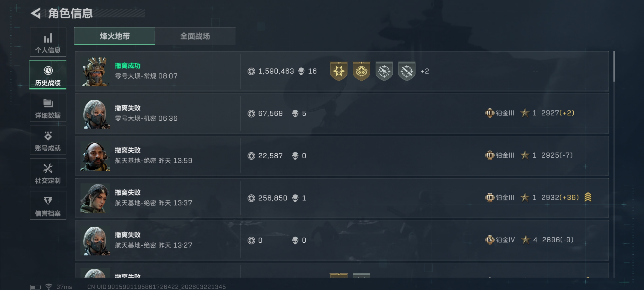Click the operator portrait for 昨天 13:59 match

click(x=95, y=156)
